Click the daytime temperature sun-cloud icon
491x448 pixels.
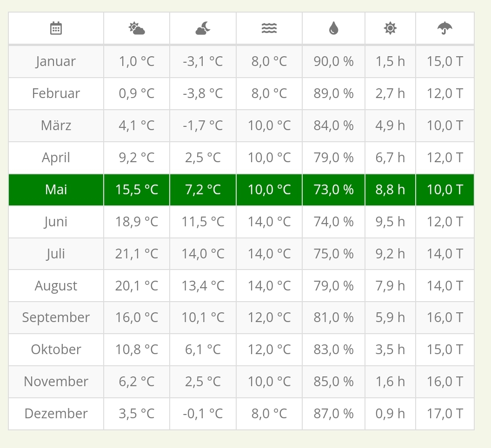pyautogui.click(x=137, y=28)
